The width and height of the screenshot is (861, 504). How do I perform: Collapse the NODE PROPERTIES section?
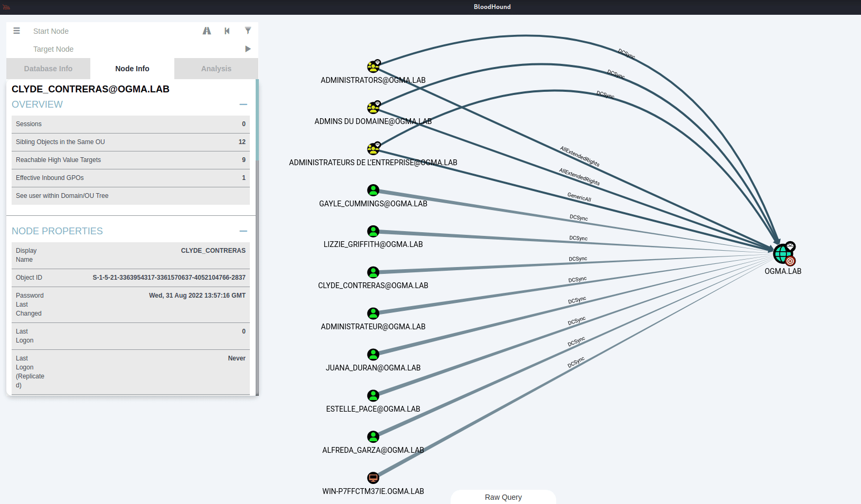243,231
